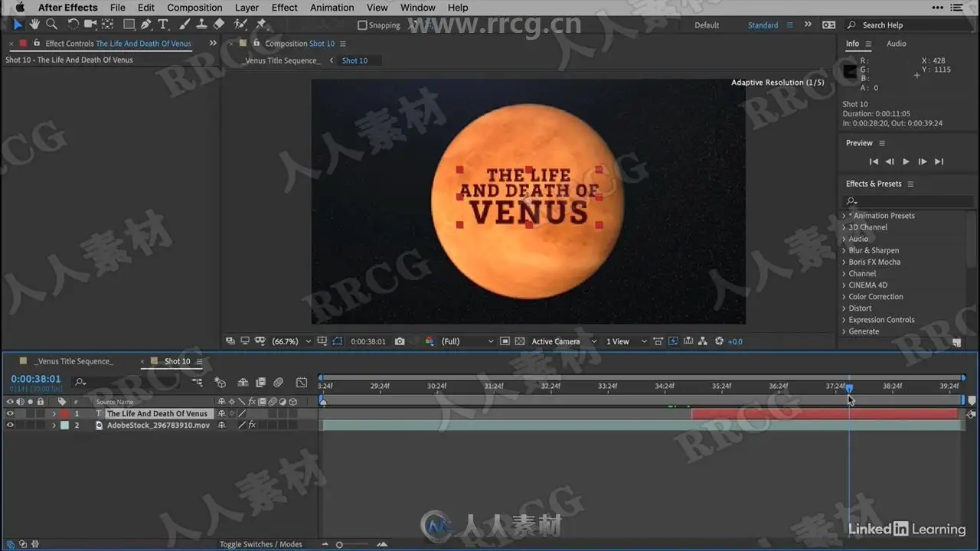Click the Draft 3D icon in timeline
Image resolution: width=980 pixels, height=551 pixels.
[x=220, y=382]
